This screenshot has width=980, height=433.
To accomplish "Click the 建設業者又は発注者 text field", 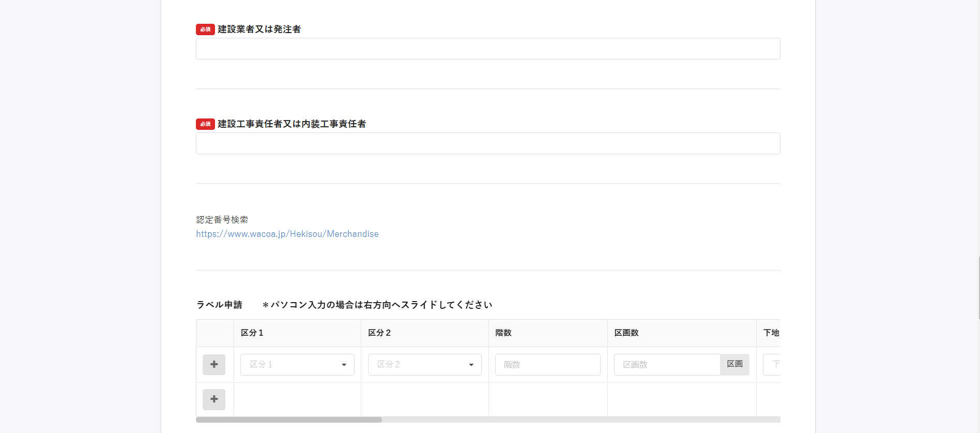I will click(488, 49).
